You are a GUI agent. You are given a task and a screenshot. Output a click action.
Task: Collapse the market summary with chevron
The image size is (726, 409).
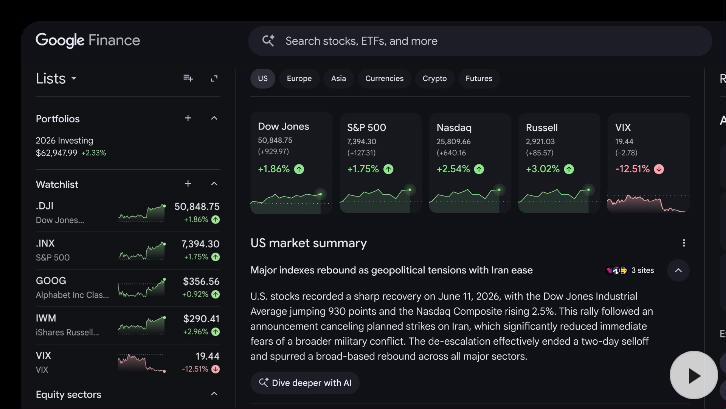coord(678,270)
